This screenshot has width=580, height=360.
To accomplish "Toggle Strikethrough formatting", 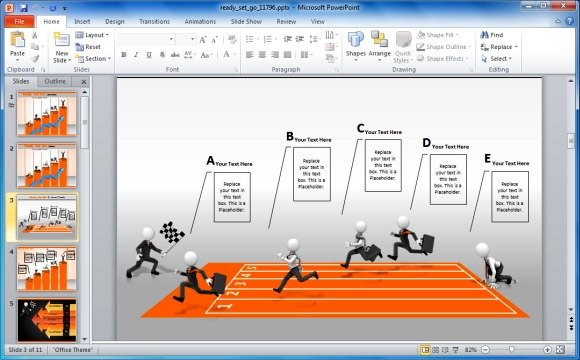I will (175, 55).
